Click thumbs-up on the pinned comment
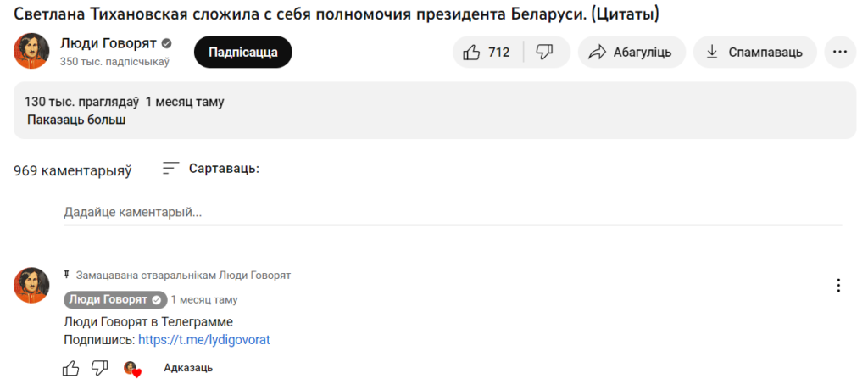Screen dimensions: 868x390 pos(71,368)
